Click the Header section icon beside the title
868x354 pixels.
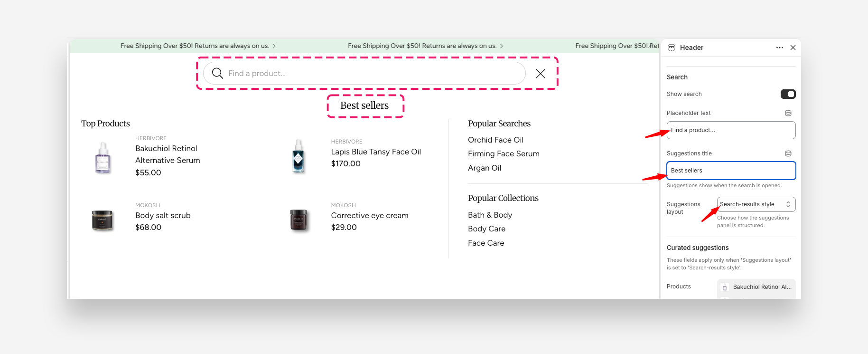tap(672, 48)
